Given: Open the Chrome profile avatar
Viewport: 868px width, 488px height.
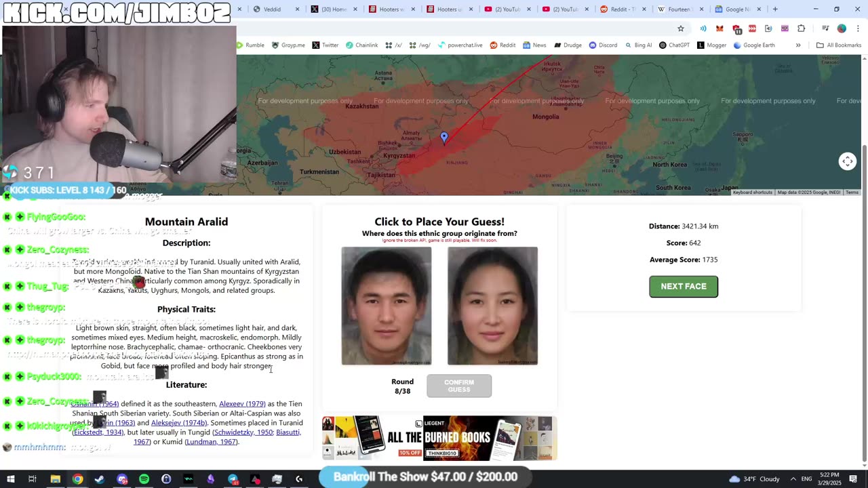Looking at the screenshot, I should tap(842, 28).
